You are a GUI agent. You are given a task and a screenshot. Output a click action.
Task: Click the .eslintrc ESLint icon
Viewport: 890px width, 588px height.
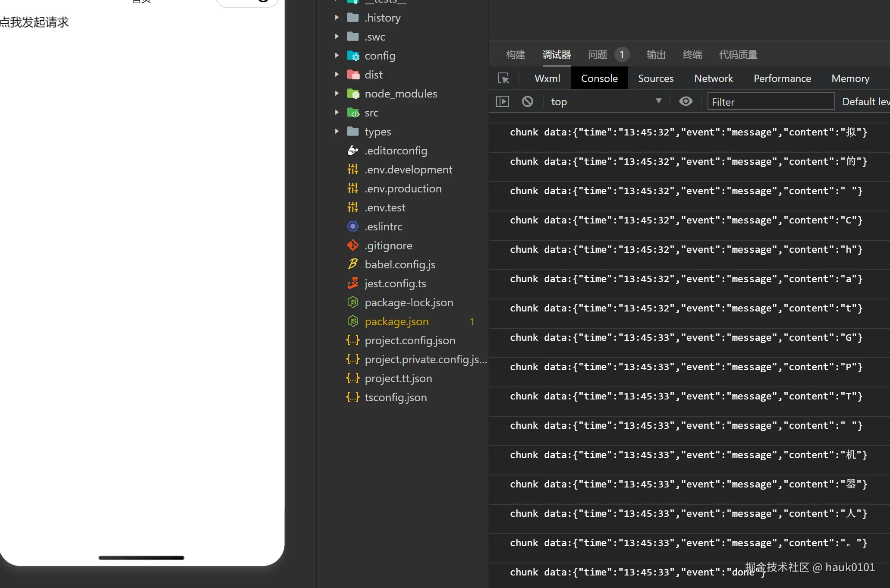pyautogui.click(x=353, y=226)
